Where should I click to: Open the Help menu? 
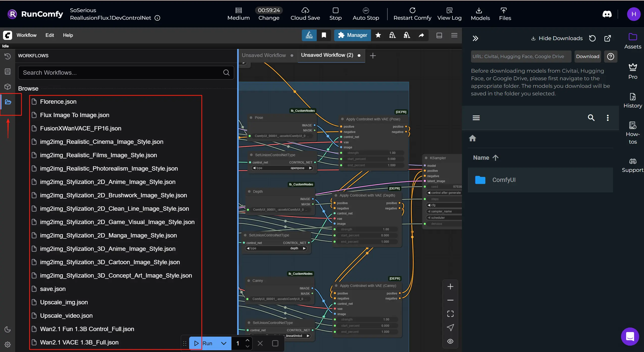tap(68, 35)
